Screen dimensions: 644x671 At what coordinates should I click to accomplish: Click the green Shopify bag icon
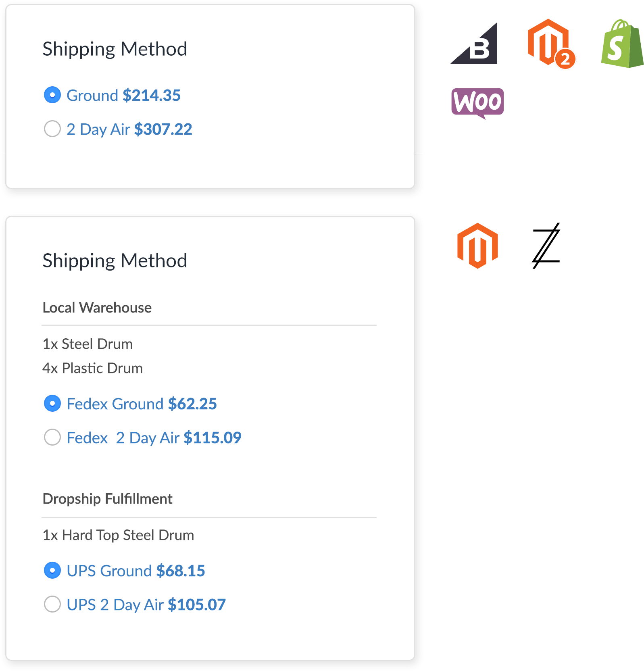[621, 44]
